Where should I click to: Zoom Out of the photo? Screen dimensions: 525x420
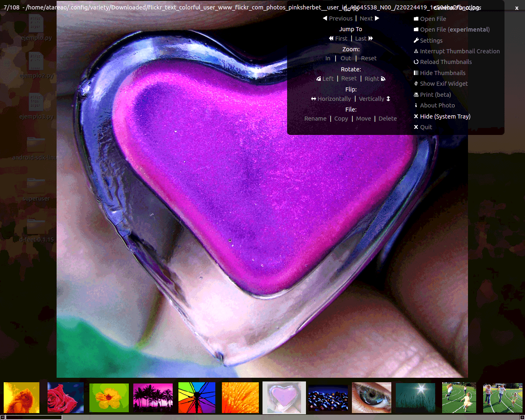click(x=346, y=58)
